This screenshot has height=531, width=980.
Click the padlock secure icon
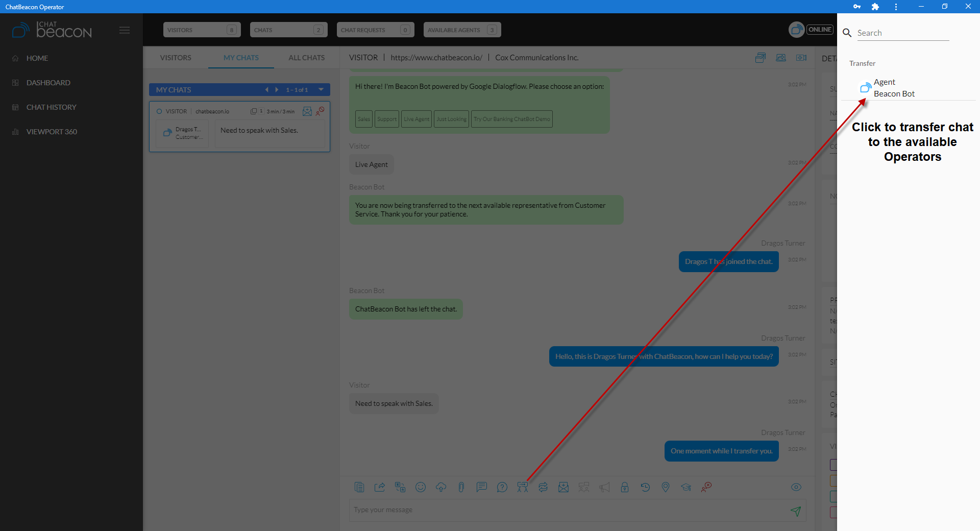pyautogui.click(x=625, y=487)
